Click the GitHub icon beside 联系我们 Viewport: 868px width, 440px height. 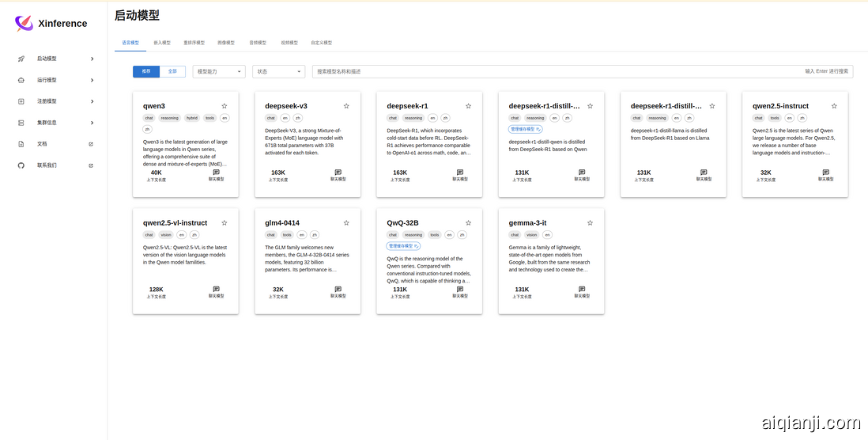click(21, 165)
